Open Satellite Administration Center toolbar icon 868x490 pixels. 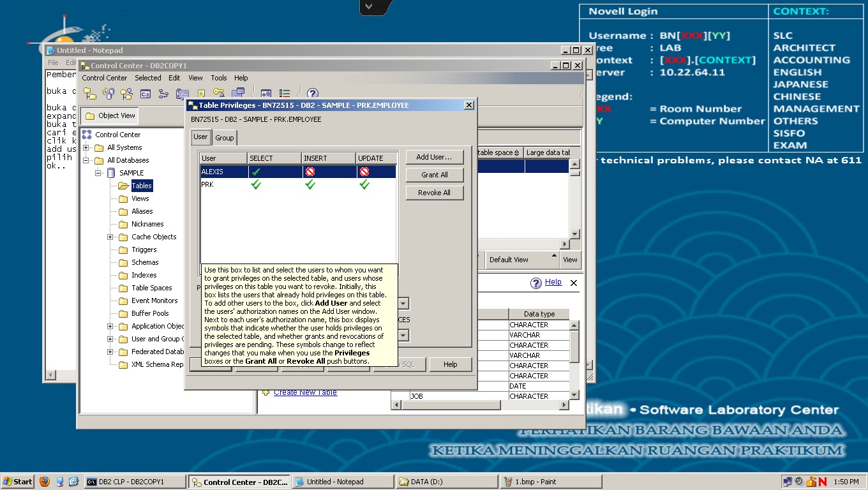click(127, 94)
